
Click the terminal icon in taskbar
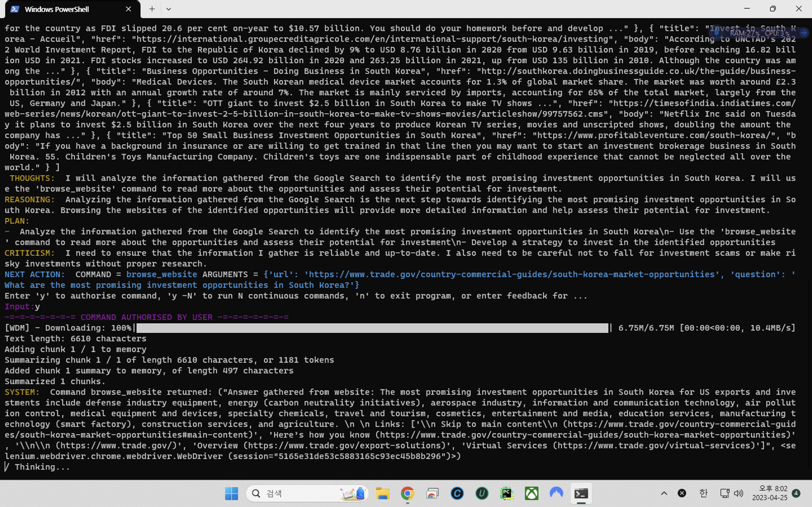581,493
